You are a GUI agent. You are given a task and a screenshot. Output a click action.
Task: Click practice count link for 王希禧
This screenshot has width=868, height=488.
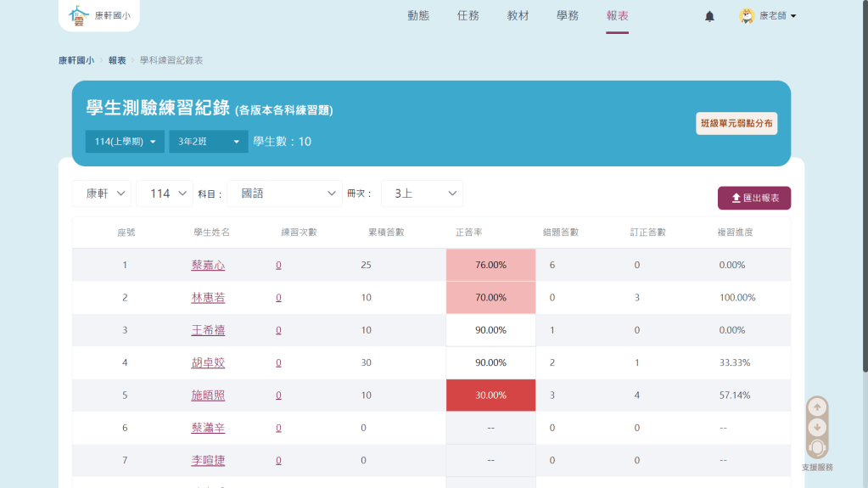click(x=278, y=330)
